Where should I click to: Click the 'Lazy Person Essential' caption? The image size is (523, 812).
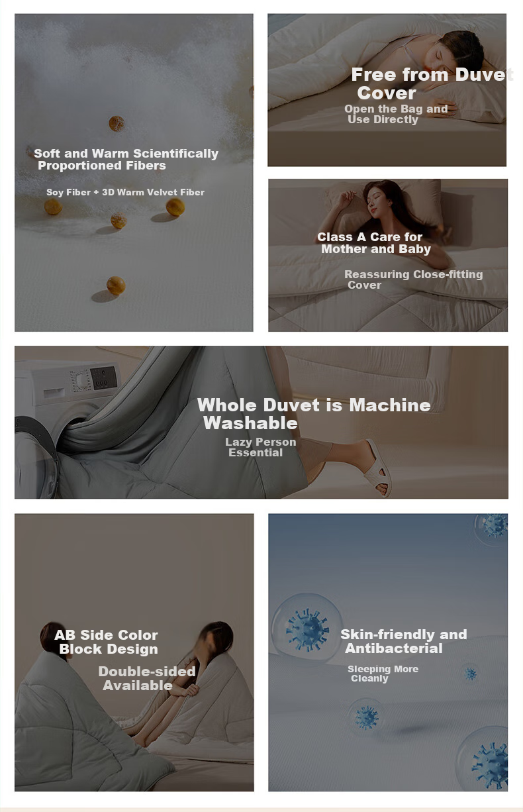(x=260, y=447)
